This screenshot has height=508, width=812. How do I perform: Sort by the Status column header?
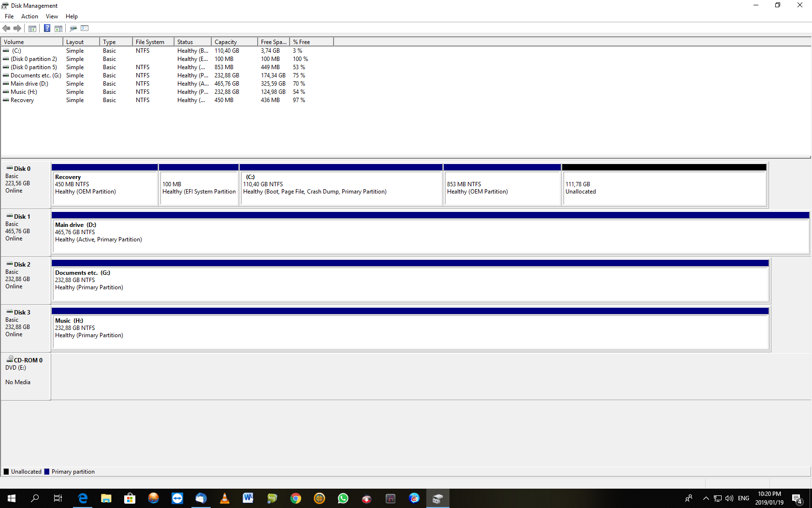[x=193, y=42]
